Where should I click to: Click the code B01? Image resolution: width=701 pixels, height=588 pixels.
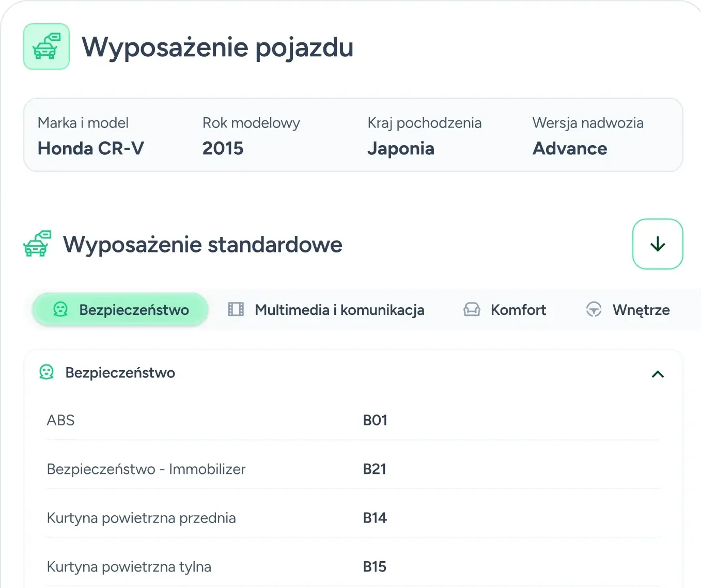coord(375,420)
